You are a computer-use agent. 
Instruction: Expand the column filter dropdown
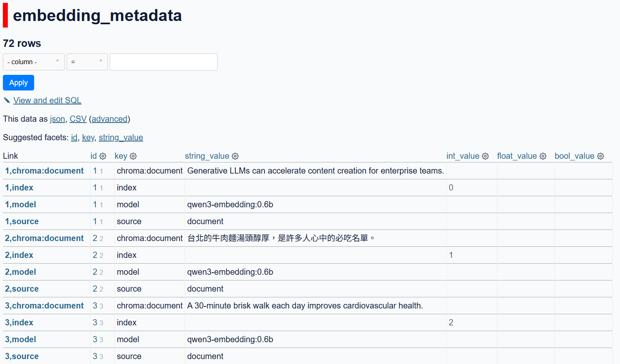click(x=34, y=62)
